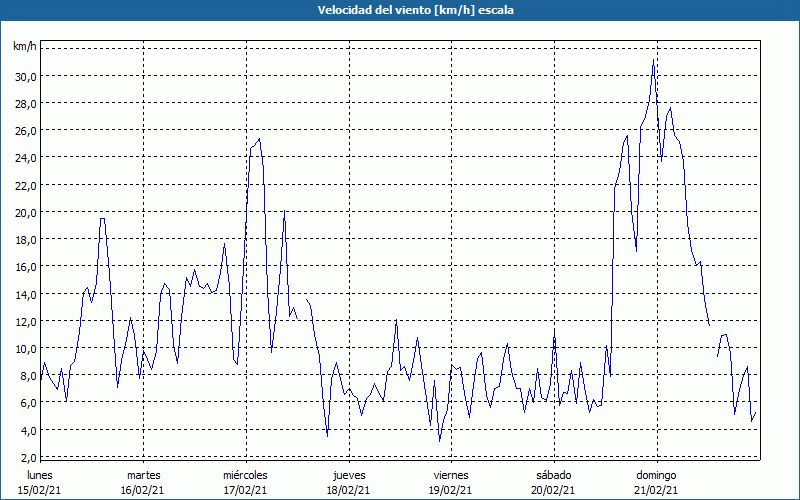Click the '6,0' y-axis label
Screen dimensions: 800x500
(29, 403)
